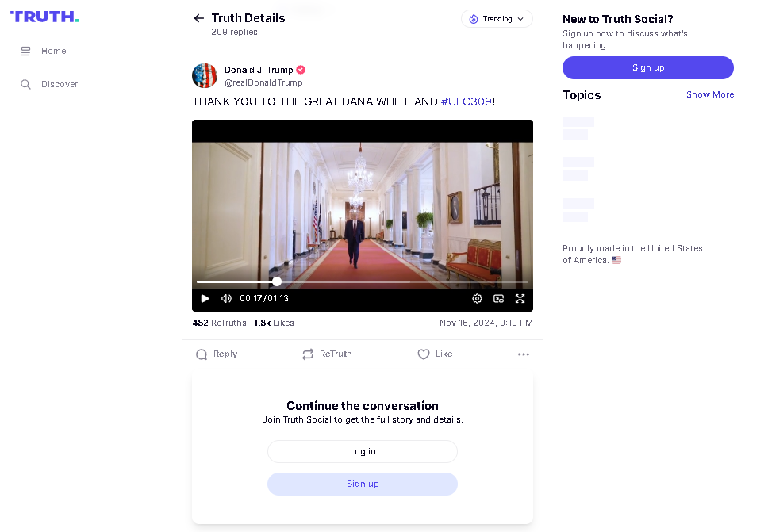Go back using the left arrow icon
Viewport: 768px width, 532px height.
pyautogui.click(x=199, y=18)
